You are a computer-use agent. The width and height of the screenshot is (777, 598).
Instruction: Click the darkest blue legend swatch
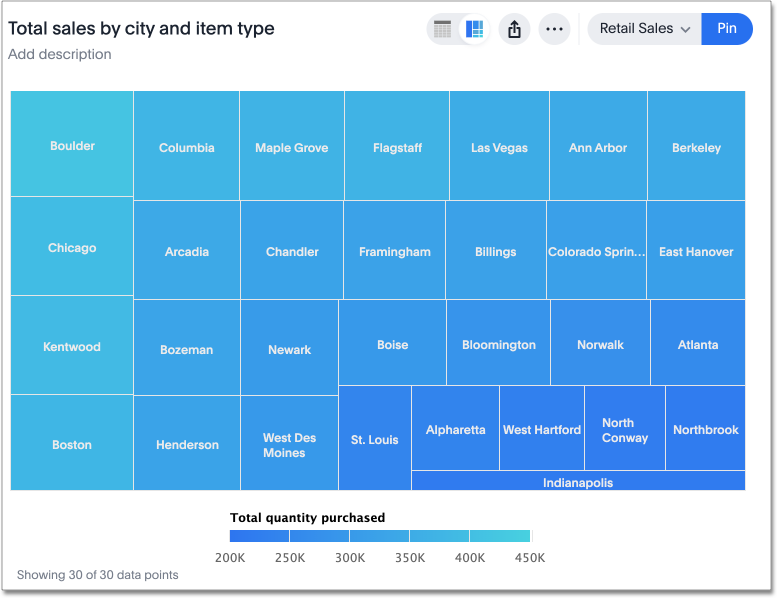pos(260,537)
